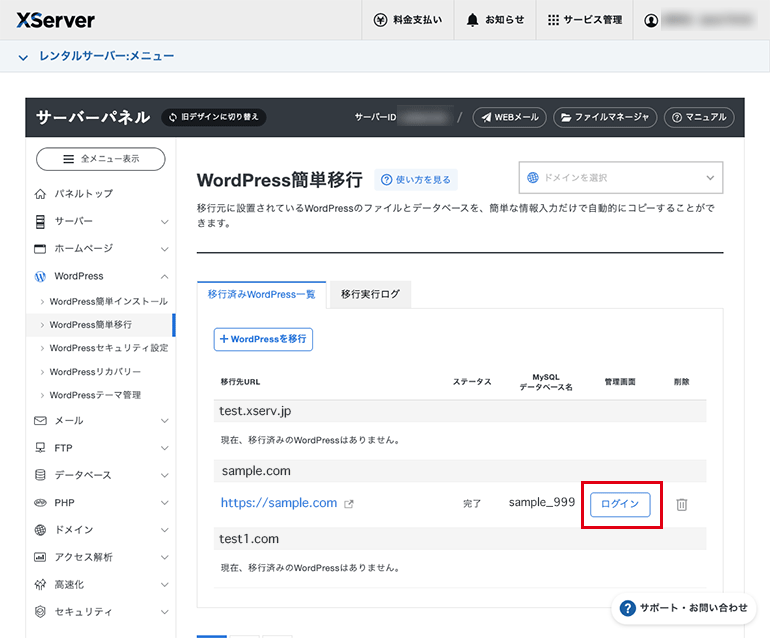Click the データベース cylinder icon
This screenshot has width=770, height=638.
pyautogui.click(x=40, y=475)
